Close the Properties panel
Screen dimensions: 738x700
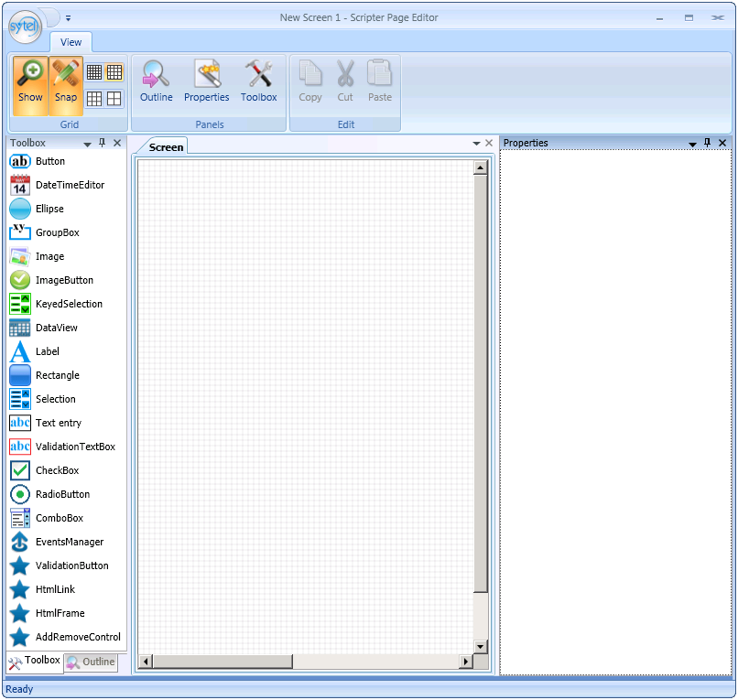coord(722,143)
